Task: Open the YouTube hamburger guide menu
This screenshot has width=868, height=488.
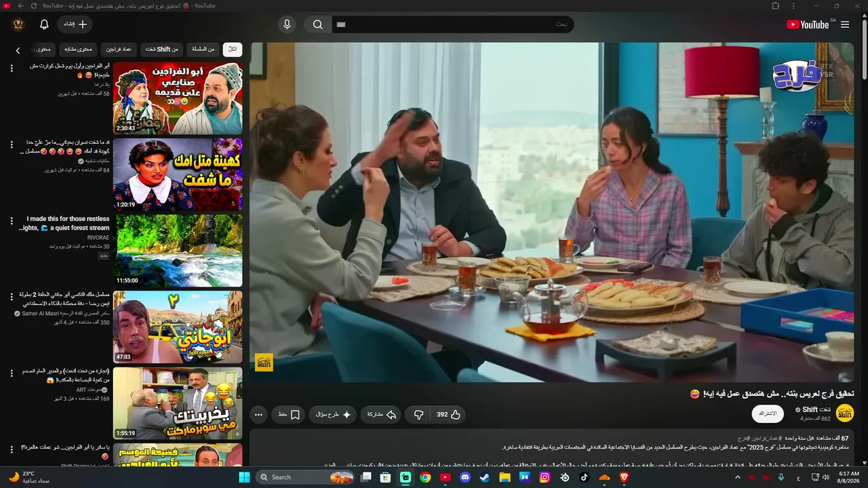Action: (845, 24)
